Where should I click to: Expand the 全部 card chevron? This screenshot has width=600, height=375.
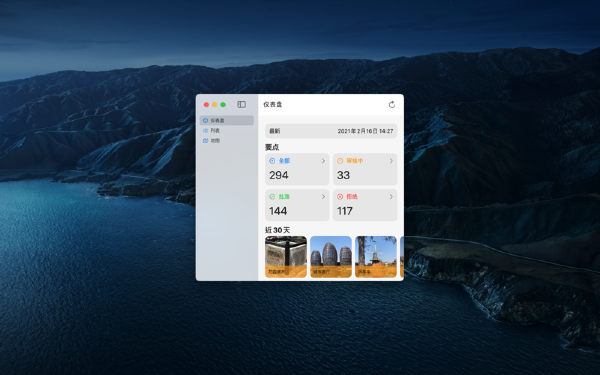pyautogui.click(x=323, y=161)
